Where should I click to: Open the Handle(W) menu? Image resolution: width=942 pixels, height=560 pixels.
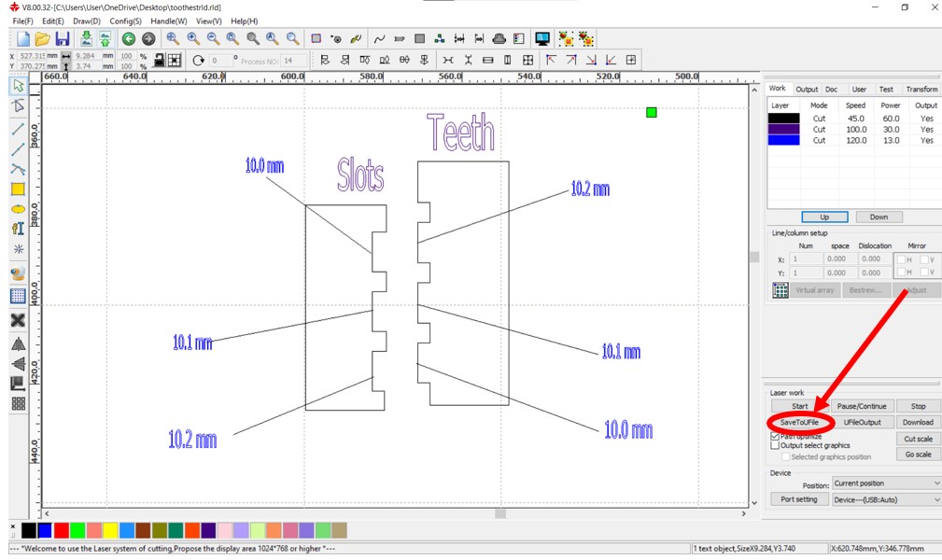(168, 21)
